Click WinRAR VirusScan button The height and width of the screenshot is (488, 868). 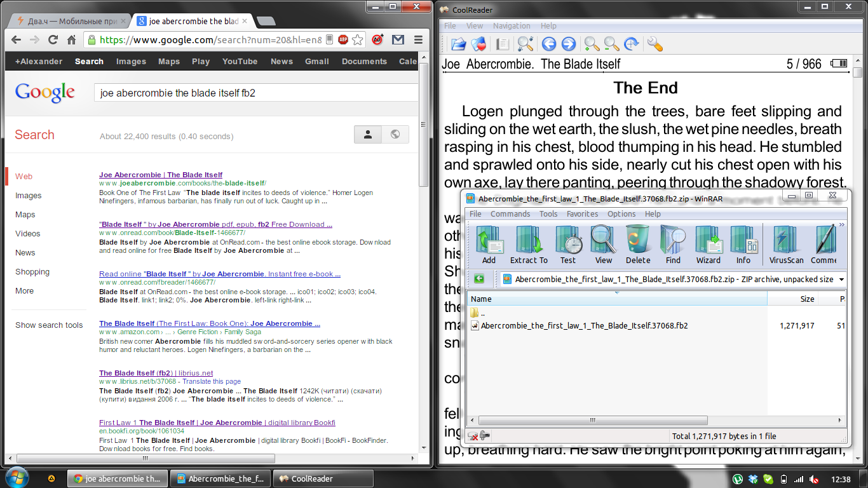pos(786,245)
